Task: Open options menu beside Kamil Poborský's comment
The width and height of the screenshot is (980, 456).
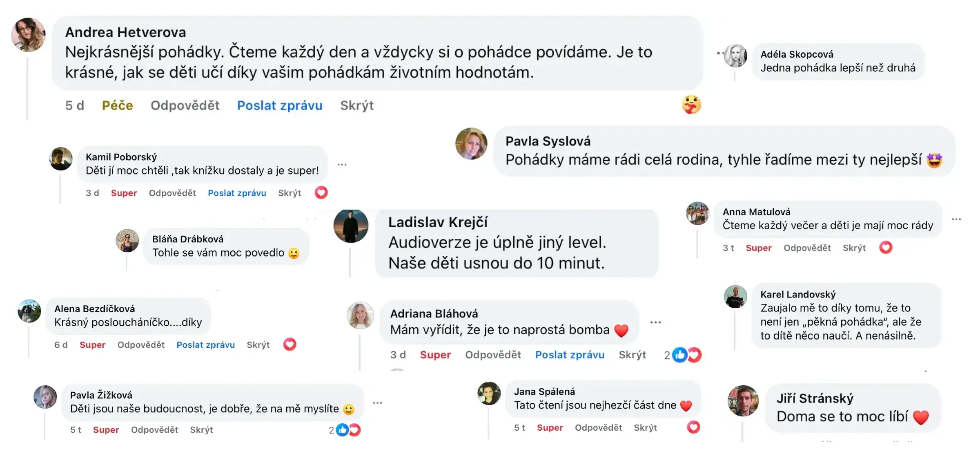Action: pyautogui.click(x=342, y=165)
